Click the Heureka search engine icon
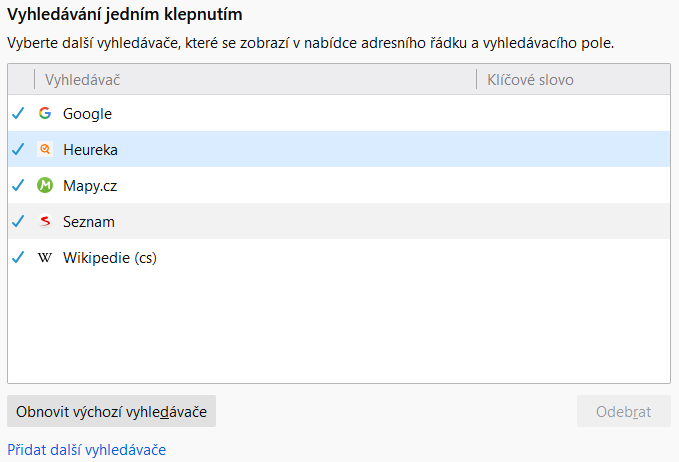 pos(45,149)
